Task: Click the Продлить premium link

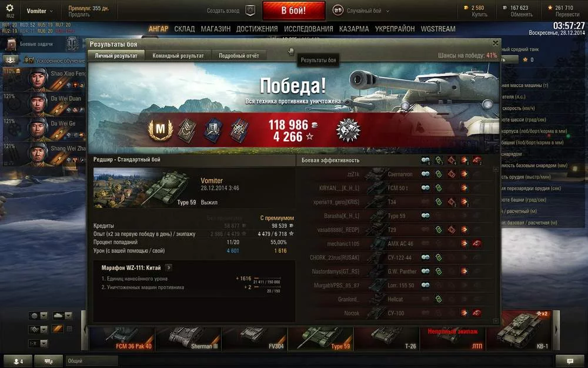Action: pyautogui.click(x=79, y=14)
